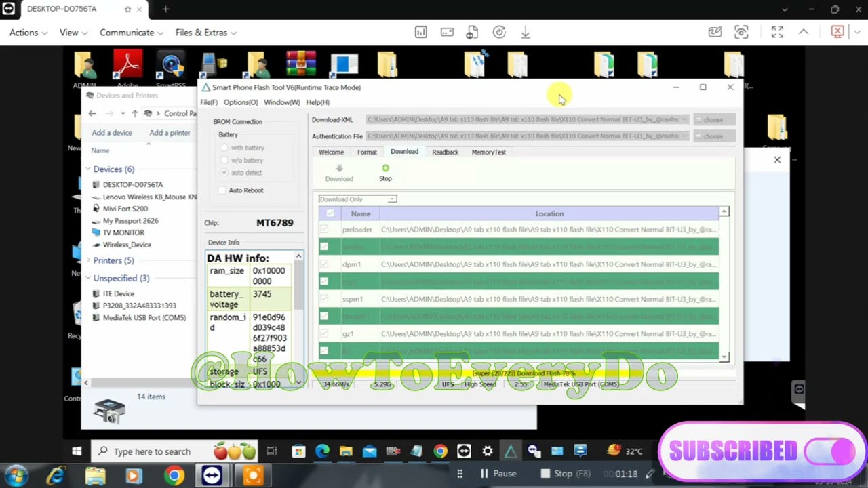Switch to the Format tab
868x488 pixels.
[x=367, y=152]
